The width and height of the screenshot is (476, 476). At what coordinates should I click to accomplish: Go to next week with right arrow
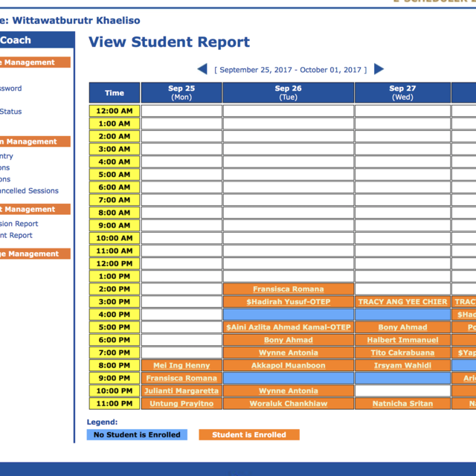point(379,69)
